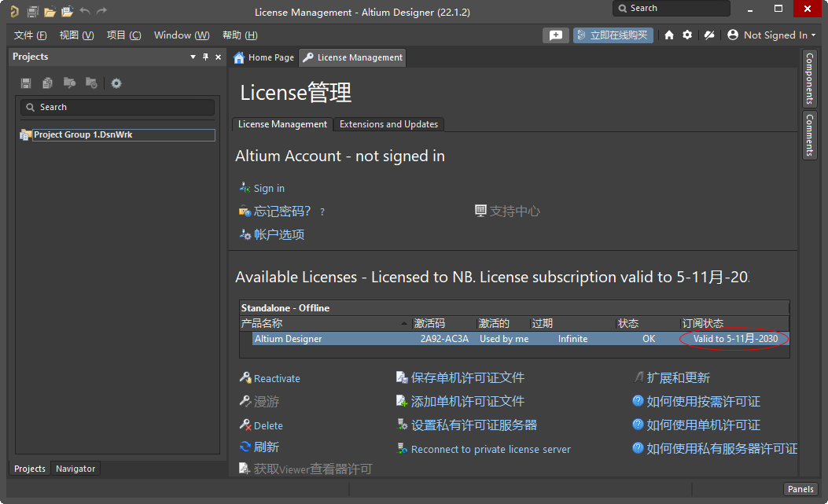
Task: Click the 2A92-AC3A activation code cell
Action: pos(444,339)
